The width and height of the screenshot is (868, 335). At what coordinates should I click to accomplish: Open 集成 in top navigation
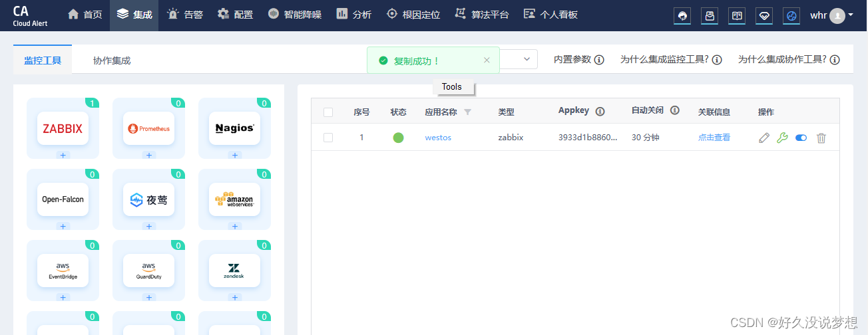(x=134, y=14)
